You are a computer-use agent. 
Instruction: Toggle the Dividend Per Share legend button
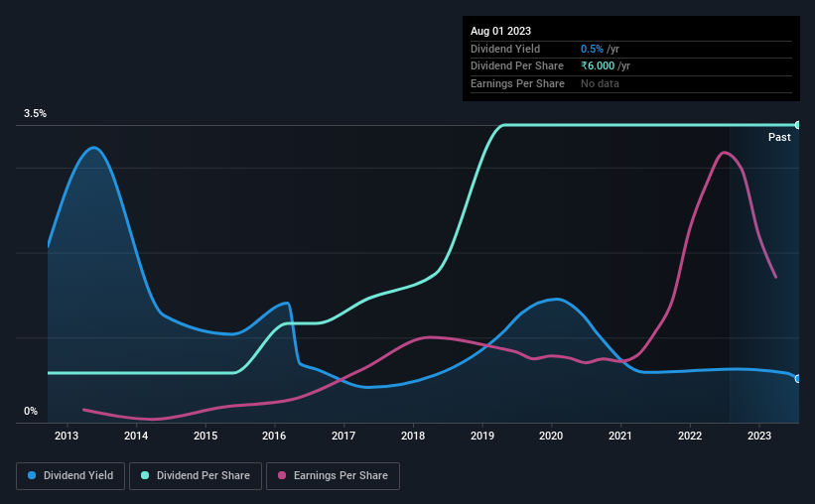196,476
